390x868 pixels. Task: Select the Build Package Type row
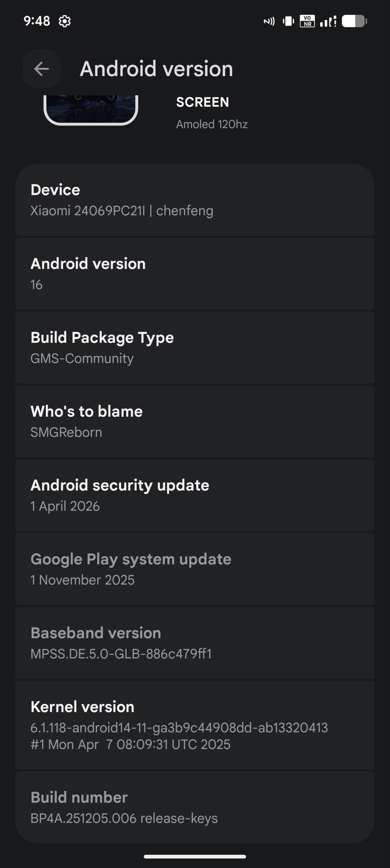[195, 348]
